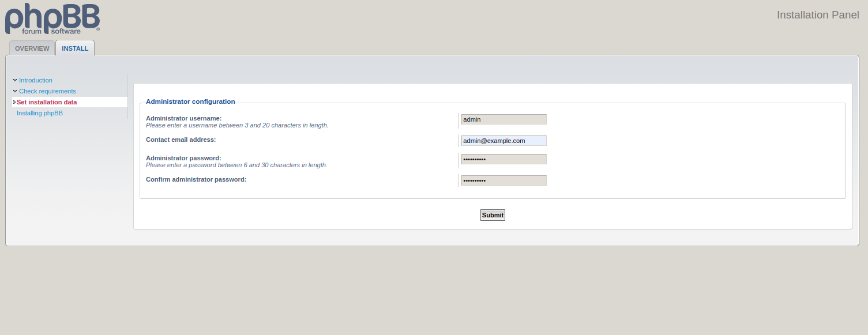
Task: Click the arrow marker beside Set installation data
Action: click(14, 102)
